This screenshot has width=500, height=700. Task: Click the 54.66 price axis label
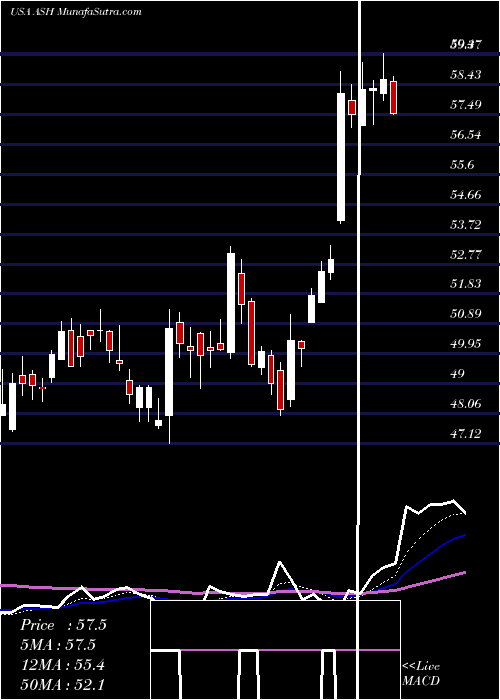[x=466, y=194]
